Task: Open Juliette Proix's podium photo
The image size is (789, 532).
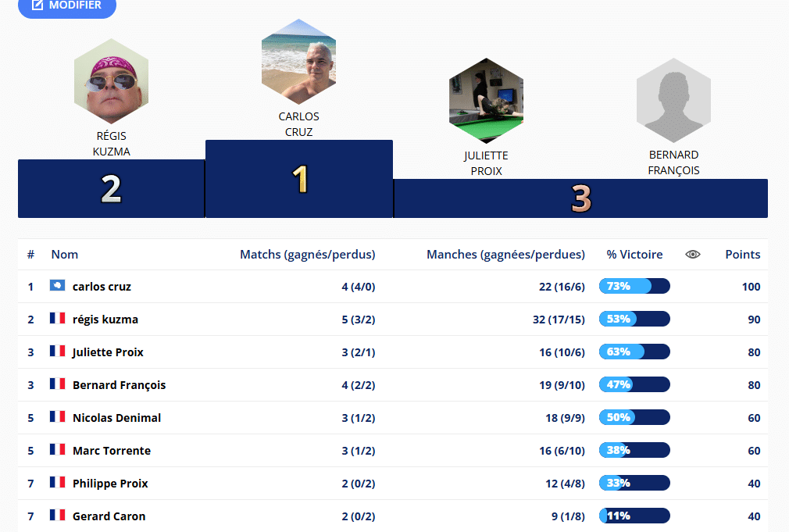Action: (486, 101)
